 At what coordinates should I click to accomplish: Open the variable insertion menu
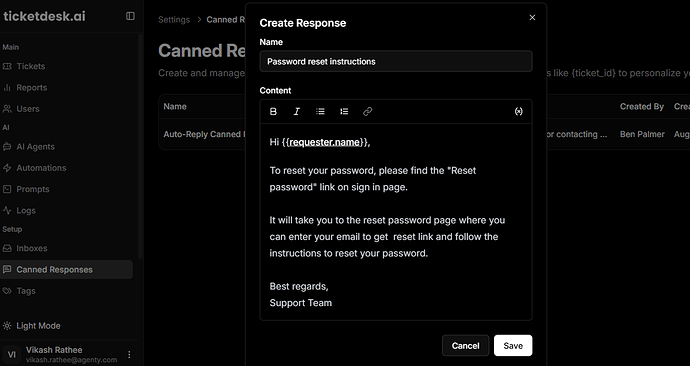point(518,112)
